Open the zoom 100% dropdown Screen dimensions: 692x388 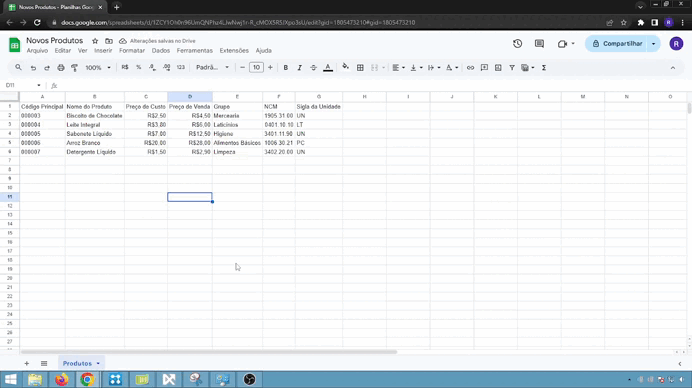tap(98, 68)
